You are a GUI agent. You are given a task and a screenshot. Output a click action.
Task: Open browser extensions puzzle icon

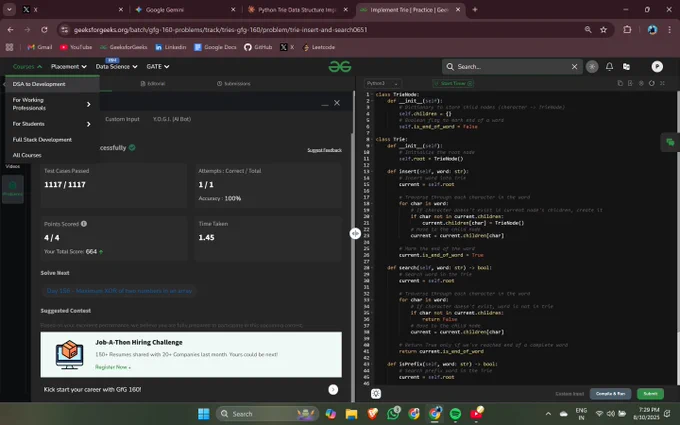(627, 29)
